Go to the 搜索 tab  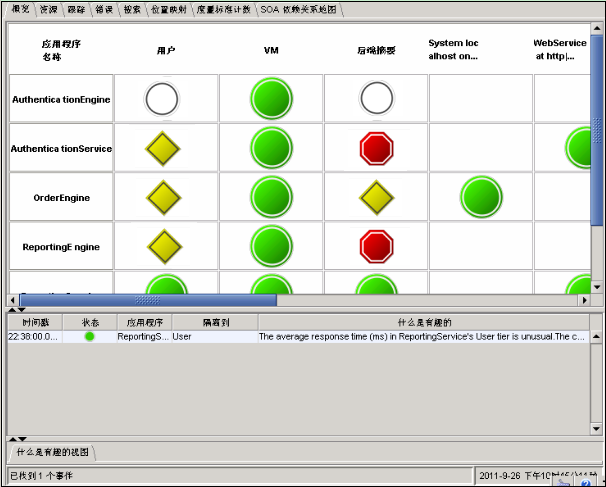pos(132,9)
